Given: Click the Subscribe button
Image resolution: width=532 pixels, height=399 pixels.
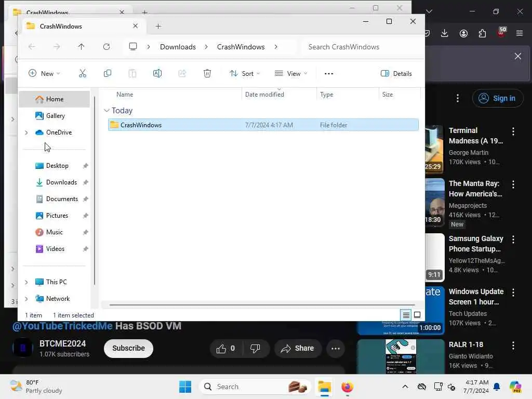Looking at the screenshot, I should (128, 349).
